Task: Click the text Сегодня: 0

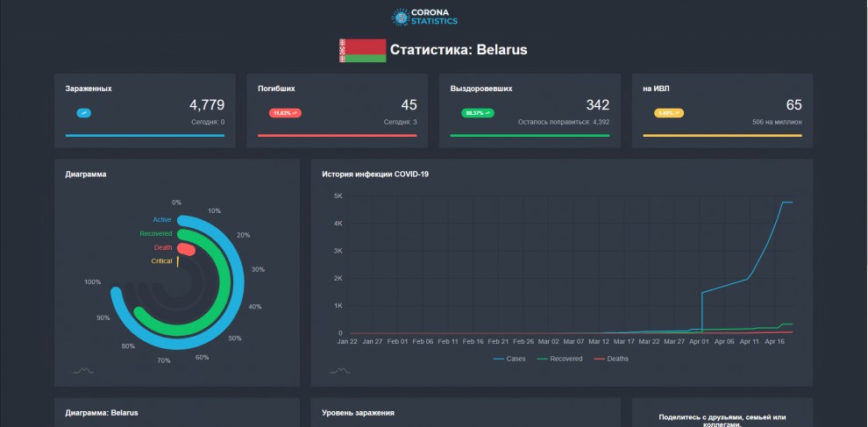Action: click(208, 123)
